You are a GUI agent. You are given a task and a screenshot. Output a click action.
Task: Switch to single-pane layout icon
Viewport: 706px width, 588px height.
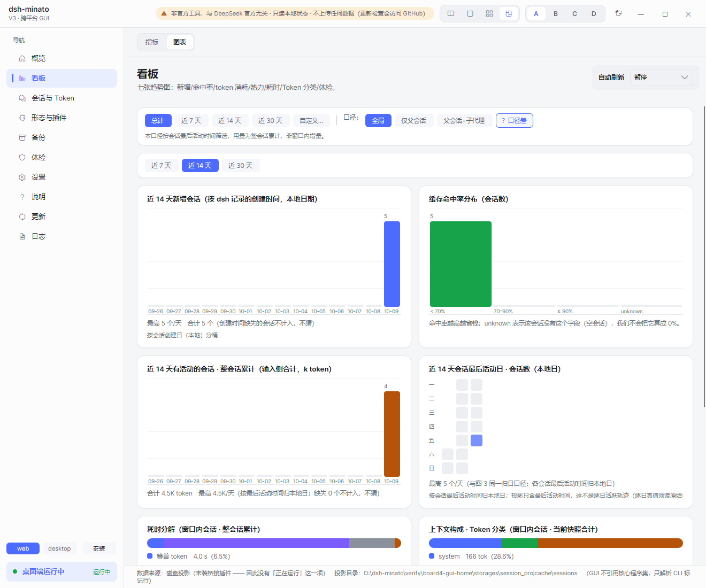(x=470, y=14)
